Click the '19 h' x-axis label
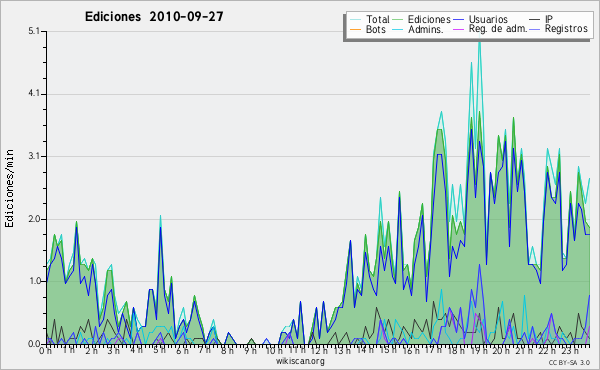 point(479,350)
